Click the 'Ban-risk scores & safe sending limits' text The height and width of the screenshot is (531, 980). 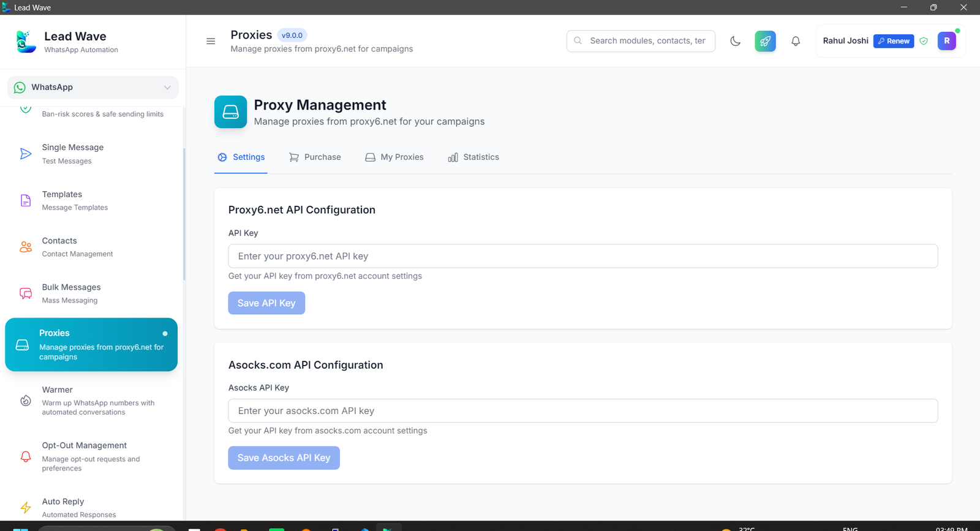[x=103, y=114]
